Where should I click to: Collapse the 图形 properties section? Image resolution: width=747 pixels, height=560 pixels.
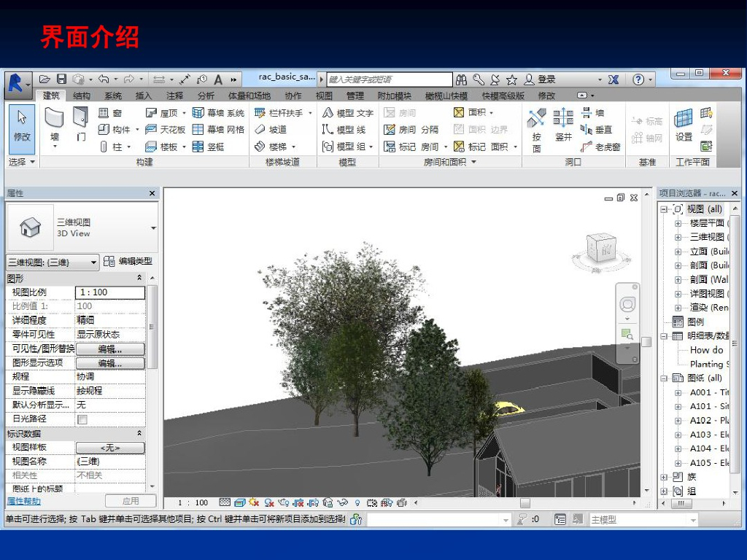[x=139, y=279]
